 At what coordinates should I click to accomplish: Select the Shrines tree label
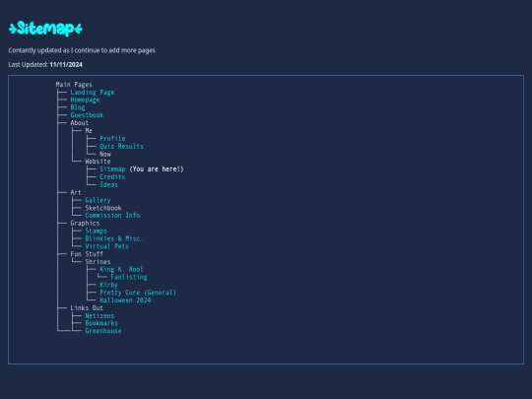click(x=98, y=262)
